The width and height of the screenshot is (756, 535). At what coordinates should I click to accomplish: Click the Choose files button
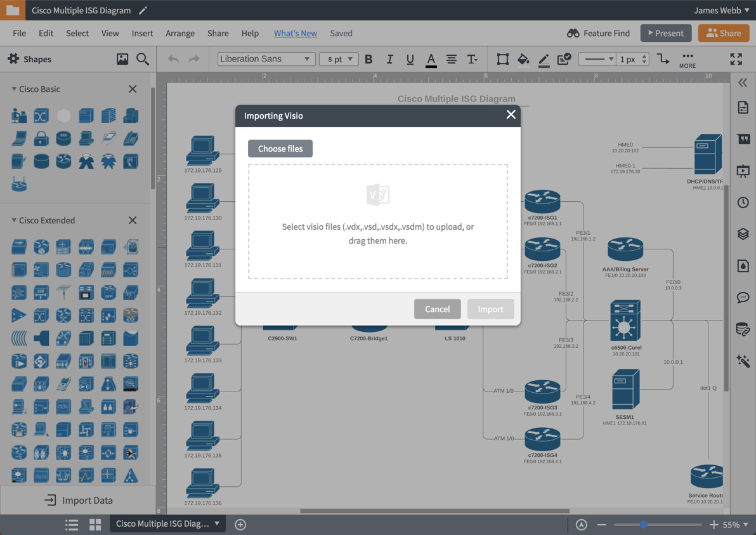click(x=280, y=148)
